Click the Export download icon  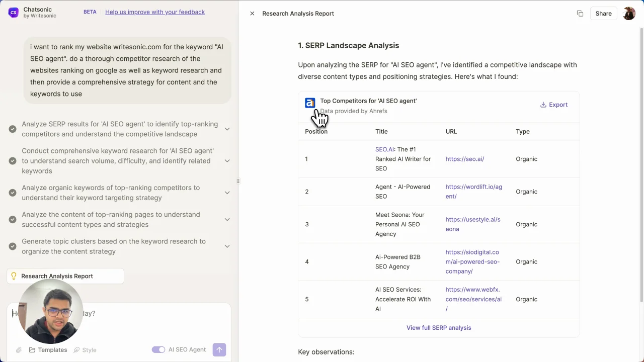pyautogui.click(x=543, y=105)
